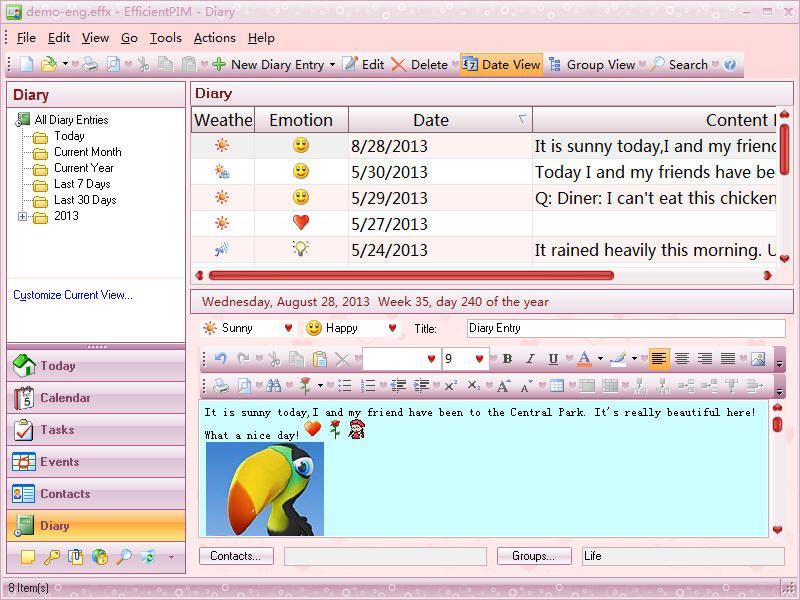Click the Print icon in the main toolbar
This screenshot has height=600, width=800.
90,65
